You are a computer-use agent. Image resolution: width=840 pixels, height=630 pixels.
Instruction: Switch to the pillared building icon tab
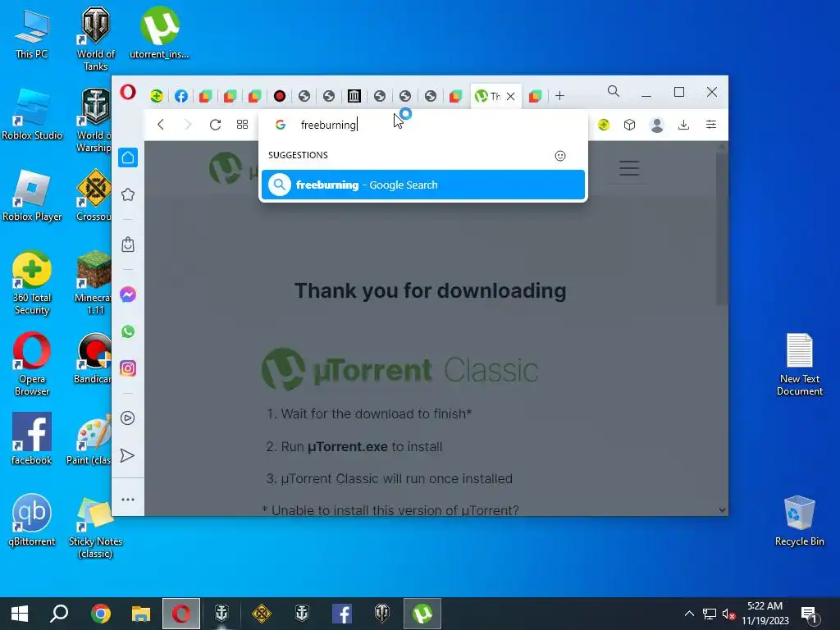(354, 96)
